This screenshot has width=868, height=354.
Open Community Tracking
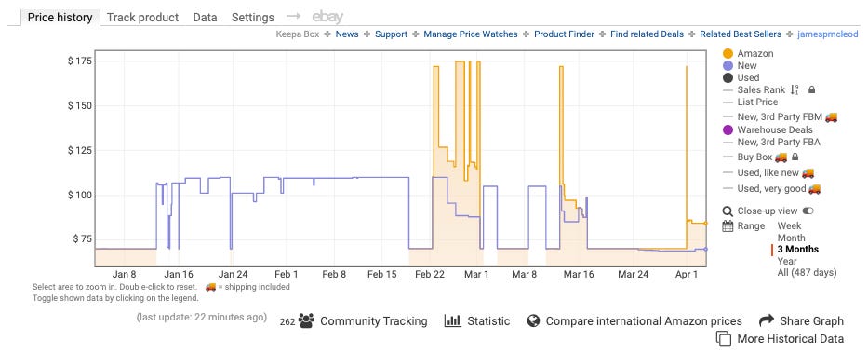click(374, 321)
